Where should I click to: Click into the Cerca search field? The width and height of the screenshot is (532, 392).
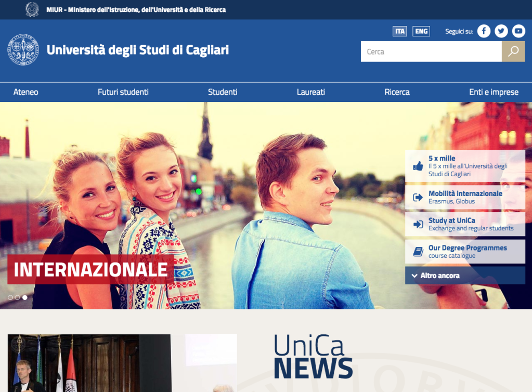point(431,51)
